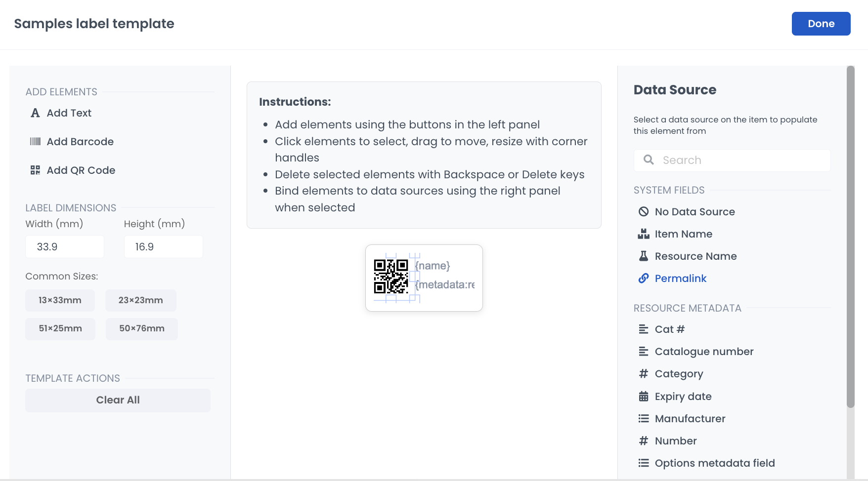Click the Permalink chain icon
The width and height of the screenshot is (868, 481).
643,279
